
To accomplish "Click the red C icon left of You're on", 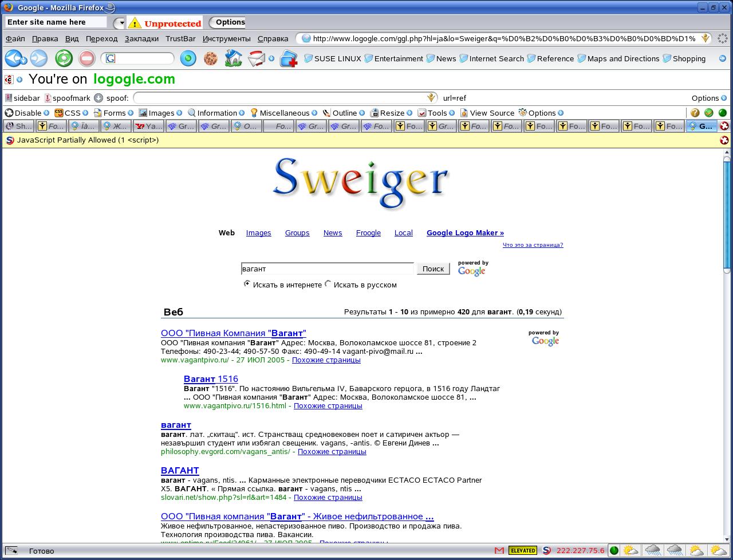I will [x=9, y=80].
